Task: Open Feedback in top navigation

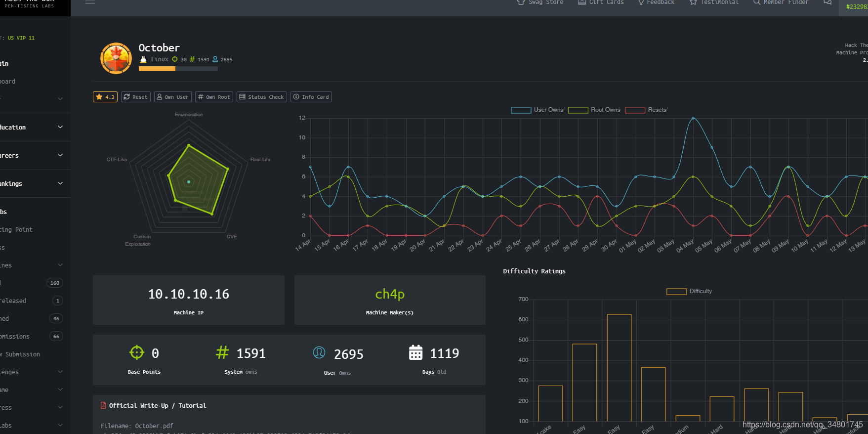Action: [x=656, y=2]
